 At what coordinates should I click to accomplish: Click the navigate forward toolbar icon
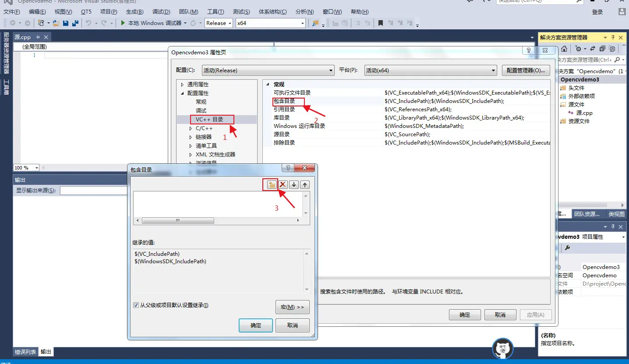(x=28, y=23)
